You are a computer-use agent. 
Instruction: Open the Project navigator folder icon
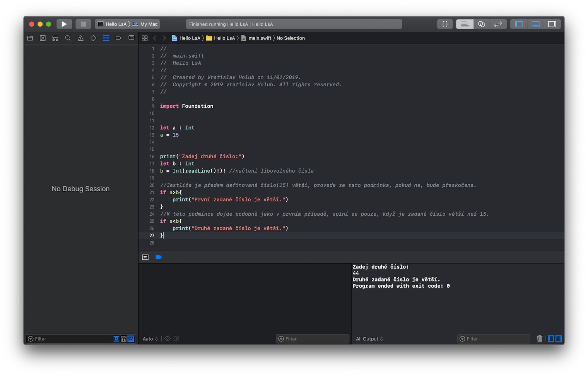pos(30,38)
